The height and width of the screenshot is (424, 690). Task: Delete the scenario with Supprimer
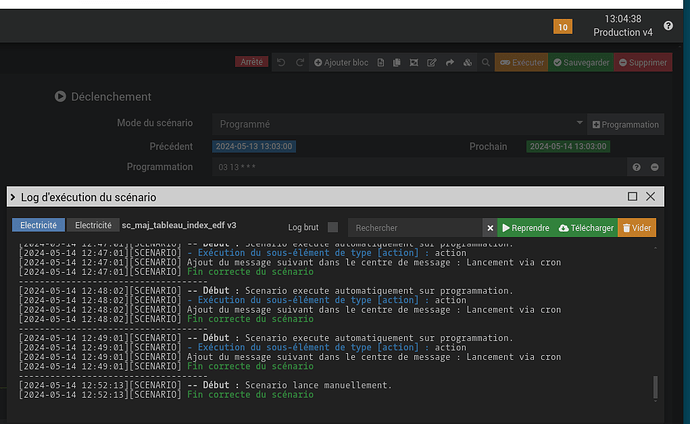(x=643, y=62)
